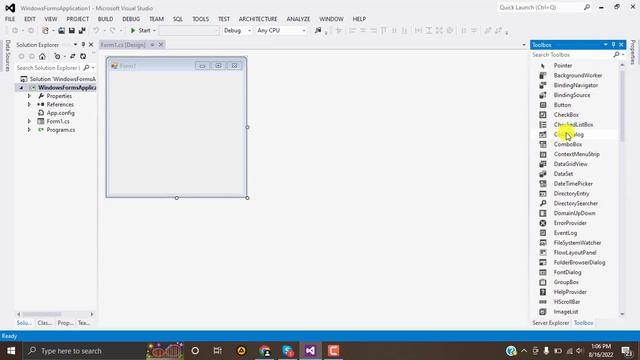Image resolution: width=640 pixels, height=360 pixels.
Task: Collapse the WindowsFormsApplication project node
Action: pos(21,88)
